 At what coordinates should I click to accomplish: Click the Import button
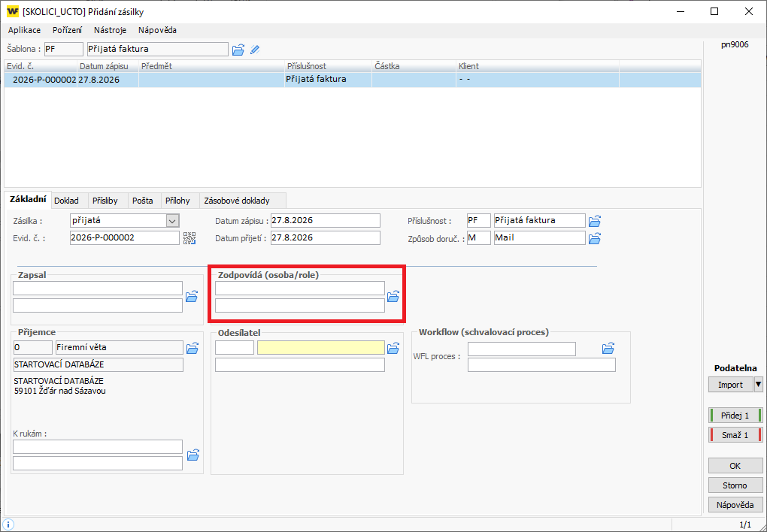click(730, 385)
